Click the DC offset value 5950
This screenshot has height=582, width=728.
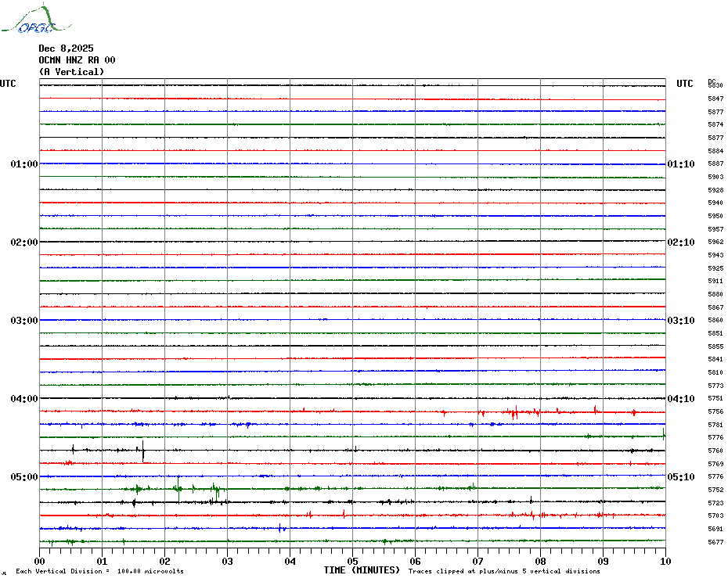(x=715, y=216)
